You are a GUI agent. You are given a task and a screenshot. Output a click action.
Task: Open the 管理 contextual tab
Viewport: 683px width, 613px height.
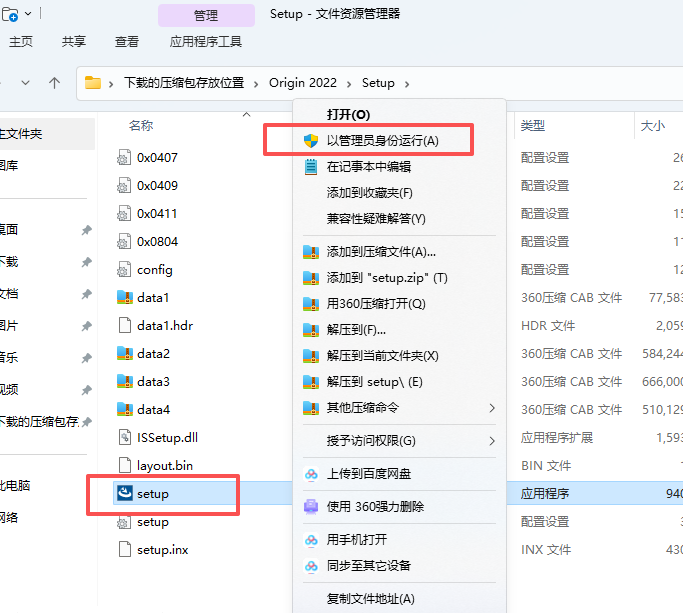point(206,16)
